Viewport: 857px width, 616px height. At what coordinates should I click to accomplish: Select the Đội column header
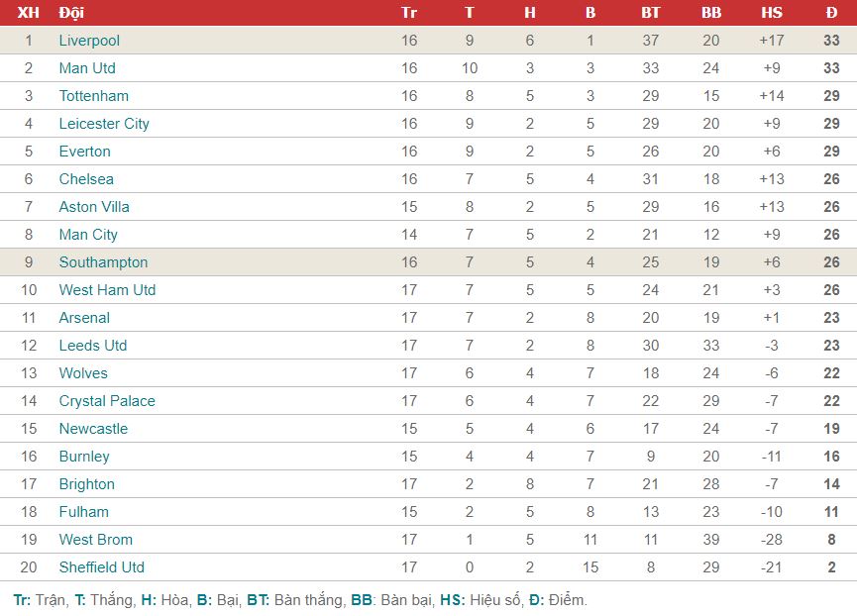(x=71, y=13)
